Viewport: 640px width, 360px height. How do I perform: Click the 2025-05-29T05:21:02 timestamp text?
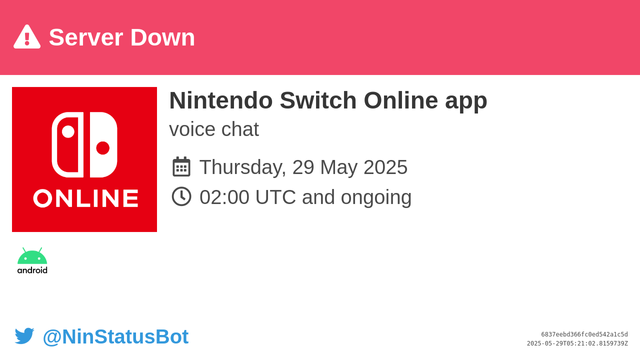578,344
